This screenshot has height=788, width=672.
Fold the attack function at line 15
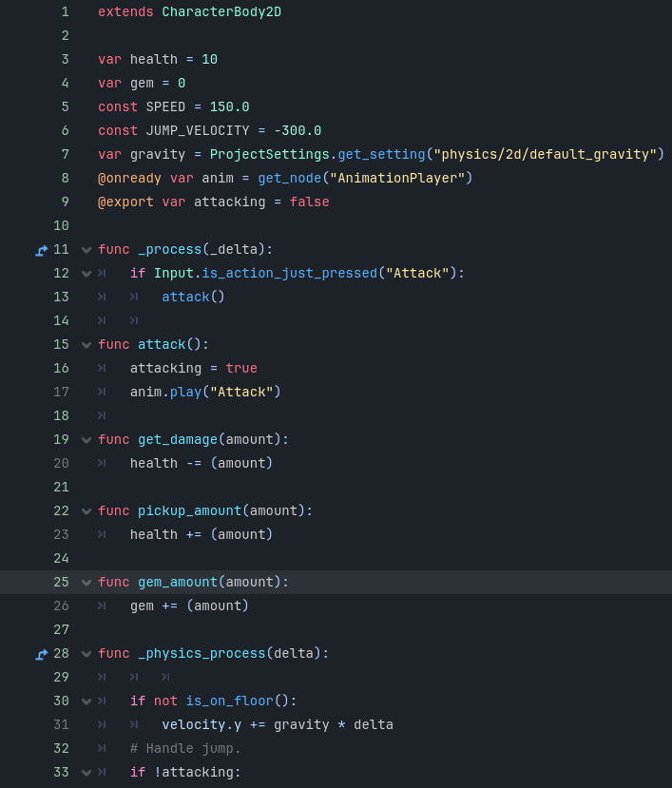click(86, 345)
